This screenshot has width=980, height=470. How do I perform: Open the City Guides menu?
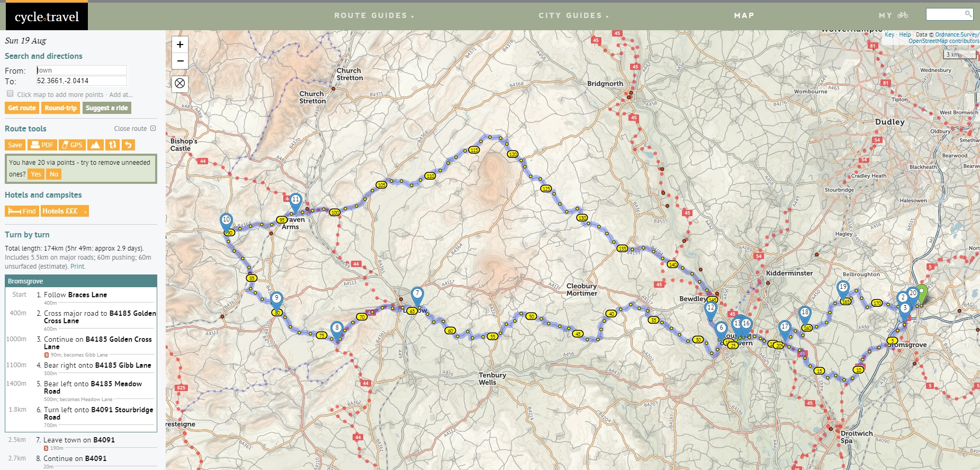(573, 15)
